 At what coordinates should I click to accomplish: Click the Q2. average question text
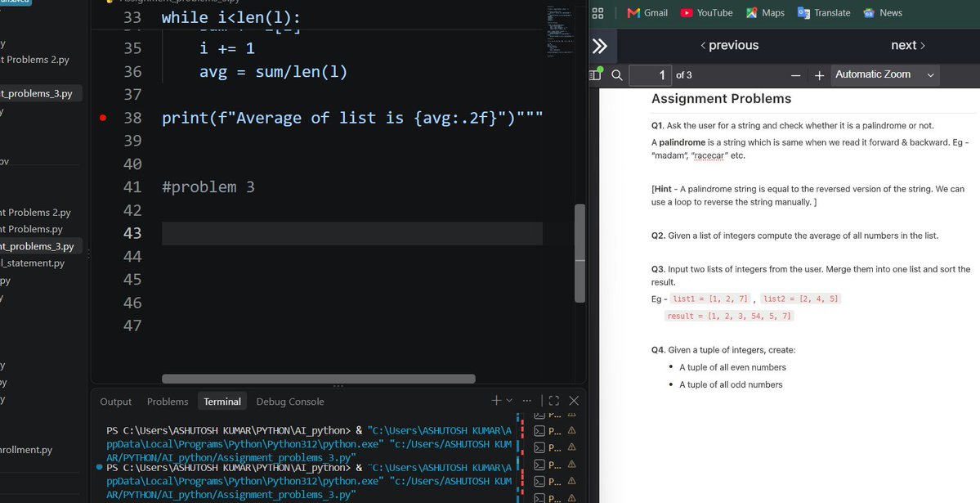[794, 236]
